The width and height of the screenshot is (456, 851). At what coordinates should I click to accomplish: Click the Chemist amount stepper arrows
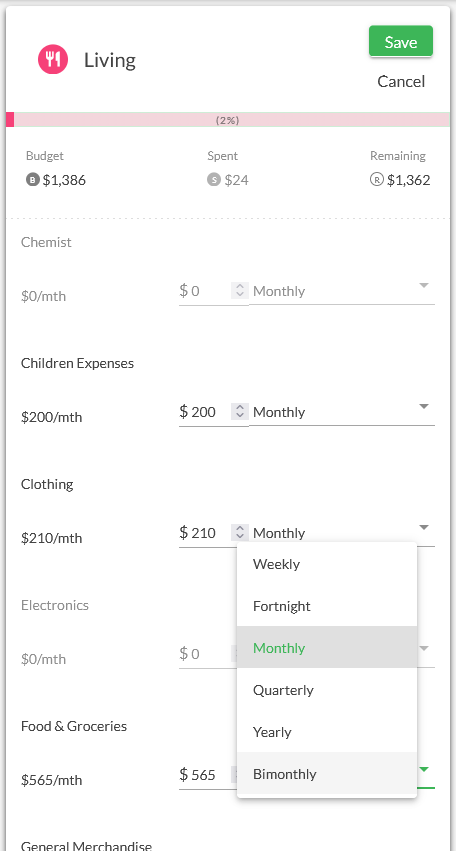[239, 291]
